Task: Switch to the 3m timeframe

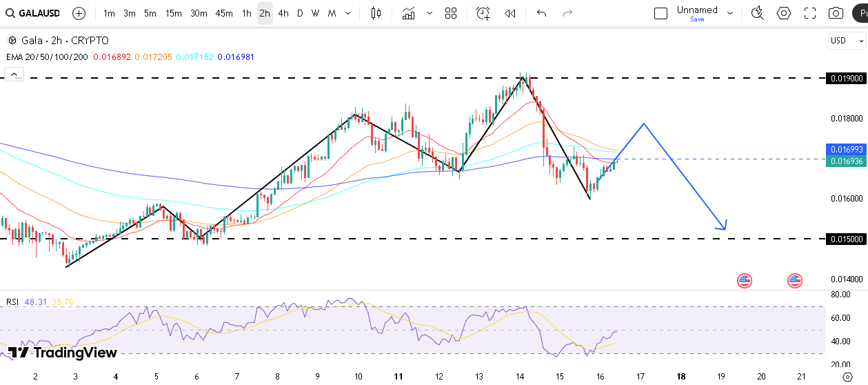Action: click(x=130, y=13)
